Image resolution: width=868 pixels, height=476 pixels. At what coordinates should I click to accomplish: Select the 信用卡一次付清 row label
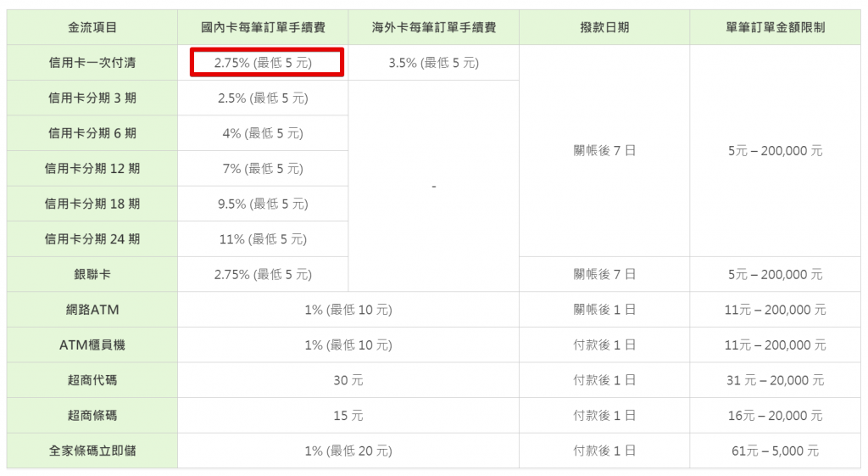point(92,63)
